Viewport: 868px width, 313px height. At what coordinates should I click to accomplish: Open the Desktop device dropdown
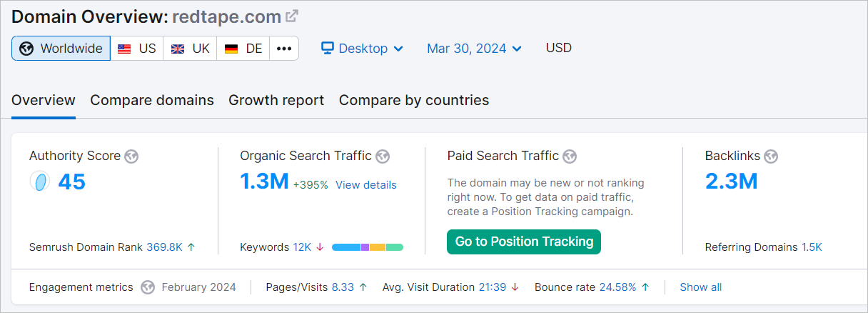(362, 49)
